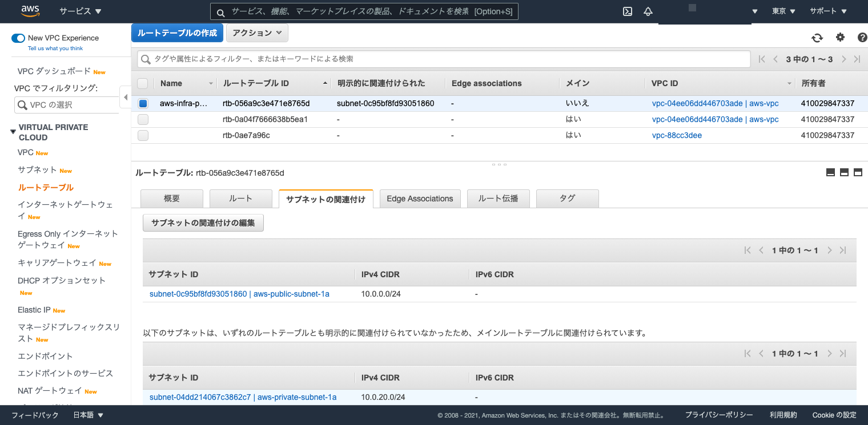Open the help question mark icon

click(862, 38)
